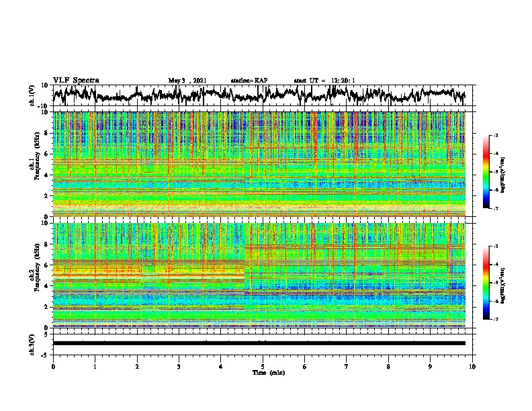The height and width of the screenshot is (411, 532).
Task: Click the "-5" tick on ch.3(V) axis
Action: coord(46,355)
